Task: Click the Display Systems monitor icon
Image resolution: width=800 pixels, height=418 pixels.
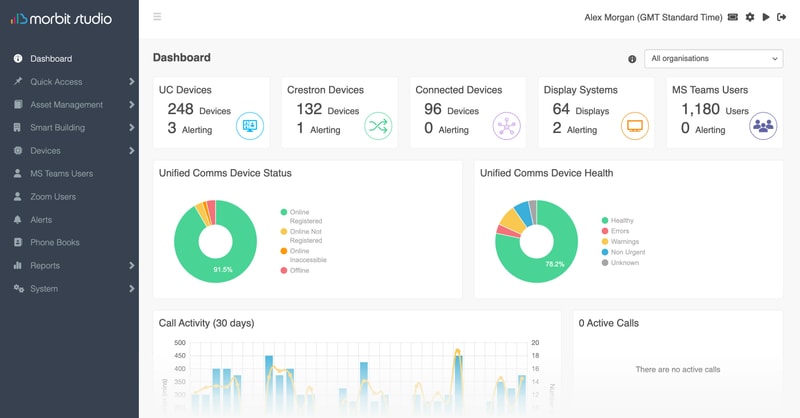Action: coord(635,126)
